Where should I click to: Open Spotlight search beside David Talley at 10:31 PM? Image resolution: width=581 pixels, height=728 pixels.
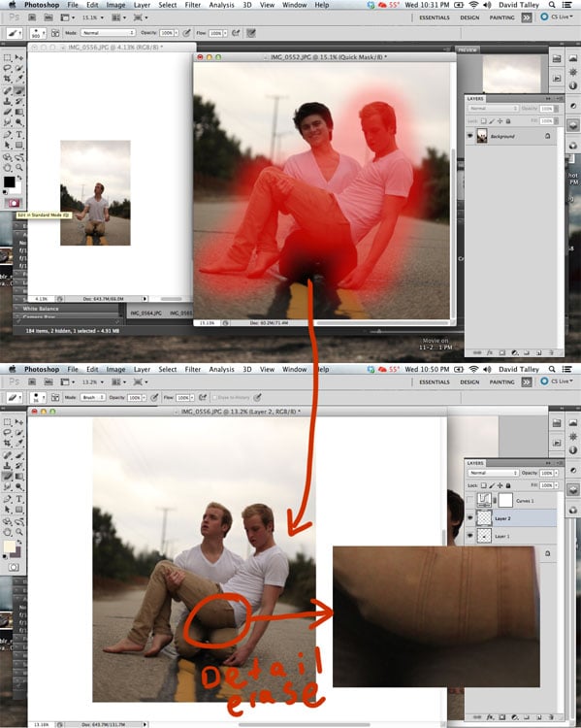click(552, 5)
